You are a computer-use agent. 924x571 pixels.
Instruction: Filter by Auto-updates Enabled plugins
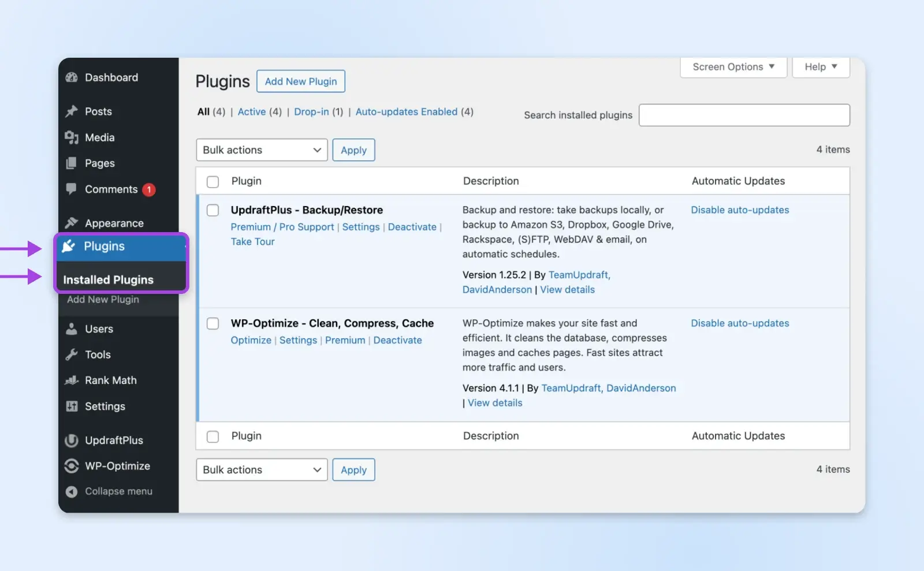point(406,112)
